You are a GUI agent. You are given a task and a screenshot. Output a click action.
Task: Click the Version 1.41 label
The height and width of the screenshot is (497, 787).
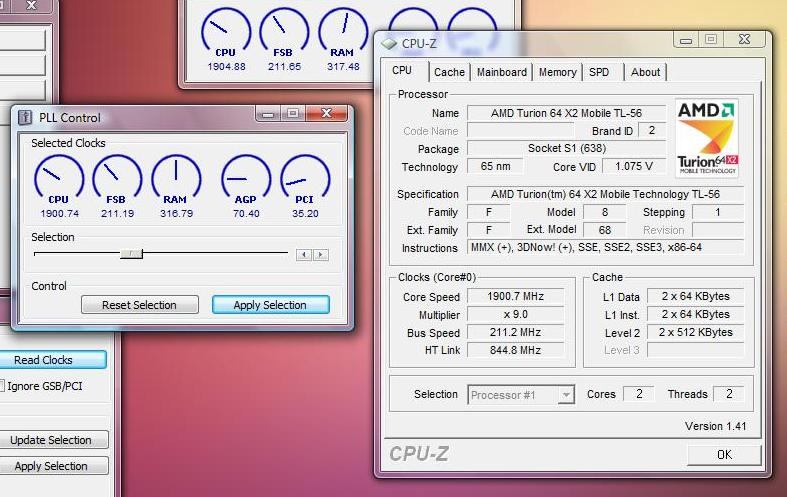tap(715, 426)
